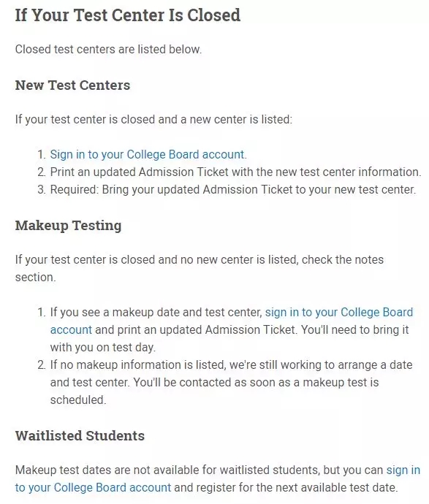Click the 'Print an updated Admission Ticket' list item
Viewport: 429px width, 504px height.
(x=235, y=172)
